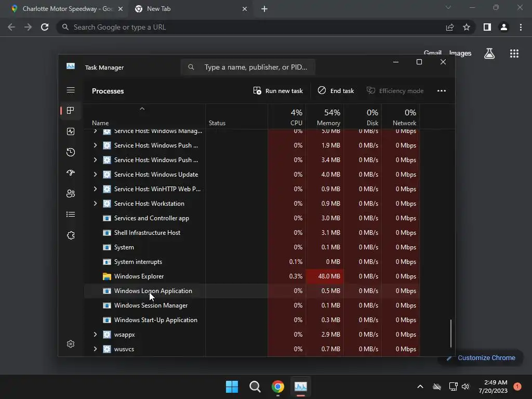Viewport: 532px width, 399px height.
Task: Click Windows Explorer folder icon
Action: click(x=107, y=276)
